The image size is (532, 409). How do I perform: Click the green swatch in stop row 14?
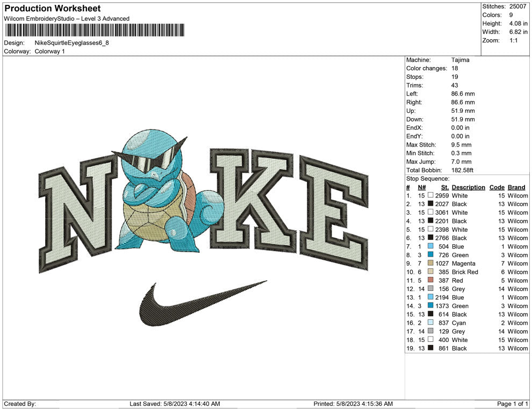tap(430, 305)
